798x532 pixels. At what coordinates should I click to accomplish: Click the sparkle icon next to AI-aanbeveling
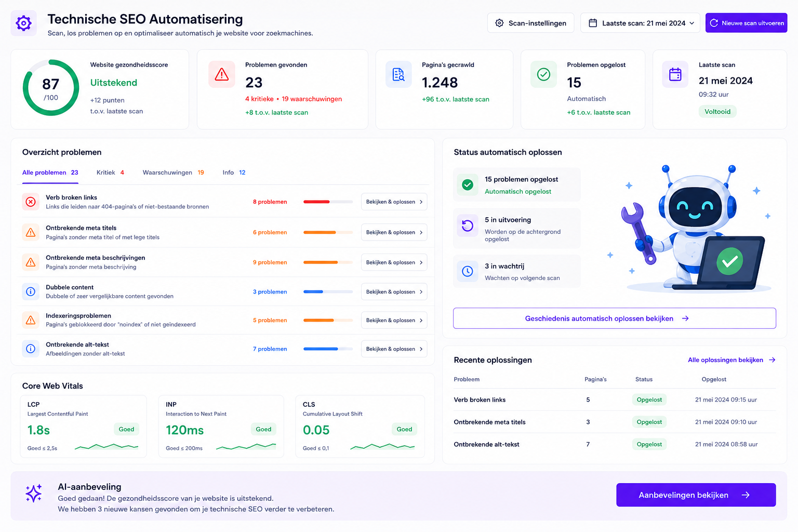pyautogui.click(x=34, y=493)
